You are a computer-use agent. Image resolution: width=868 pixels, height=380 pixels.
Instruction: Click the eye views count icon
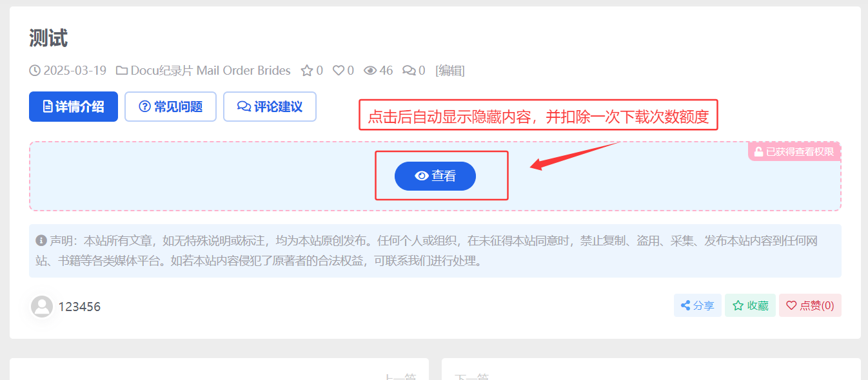coord(370,71)
